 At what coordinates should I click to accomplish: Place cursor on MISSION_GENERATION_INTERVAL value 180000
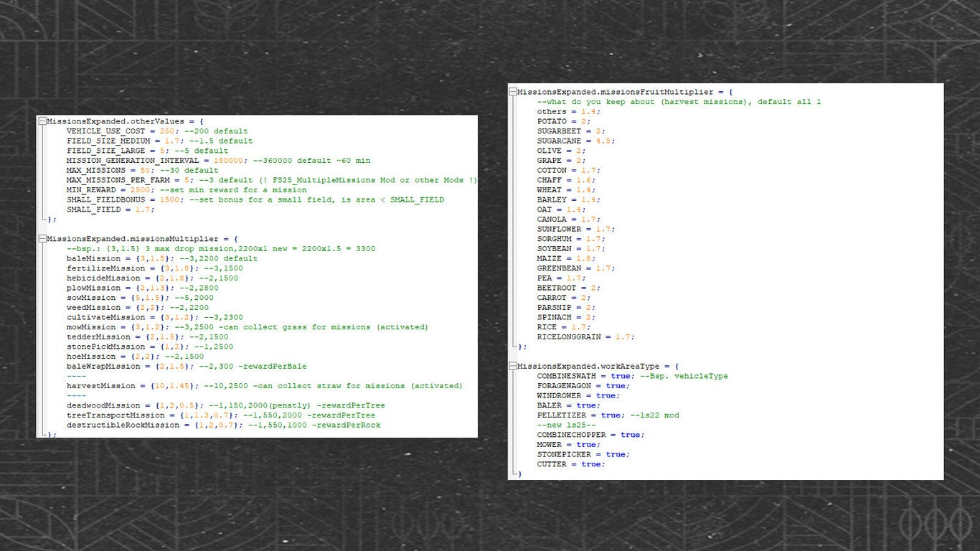[230, 161]
